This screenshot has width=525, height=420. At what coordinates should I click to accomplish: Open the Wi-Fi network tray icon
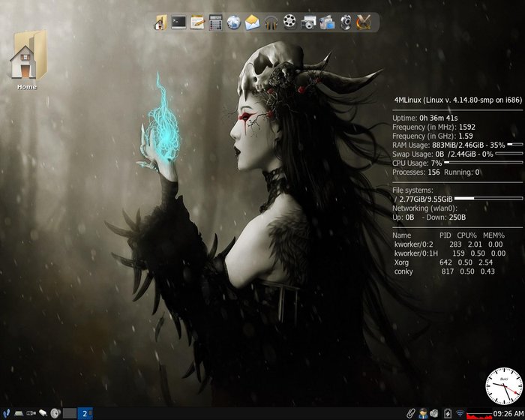[459, 413]
